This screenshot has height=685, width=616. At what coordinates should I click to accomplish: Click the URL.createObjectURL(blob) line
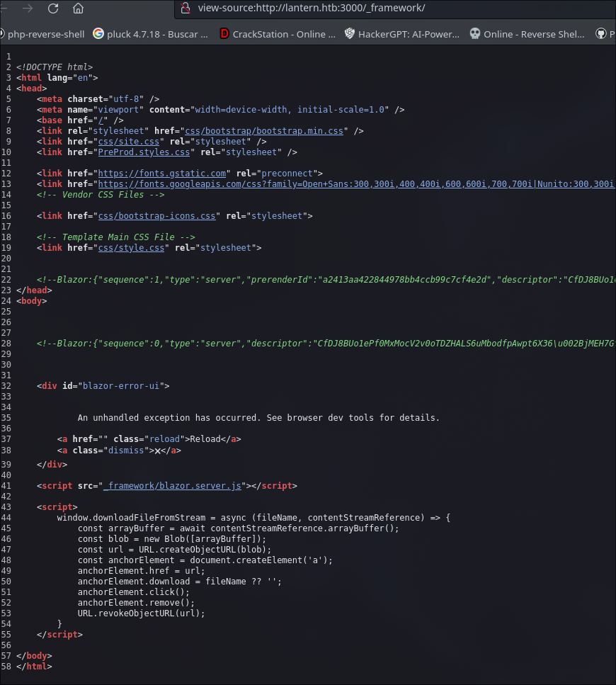(175, 550)
